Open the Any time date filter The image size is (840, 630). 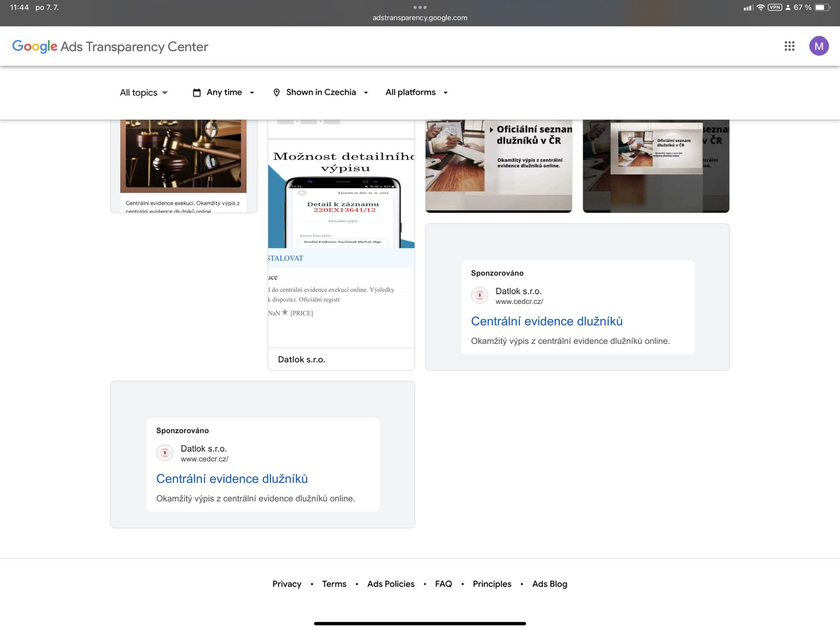(x=224, y=92)
